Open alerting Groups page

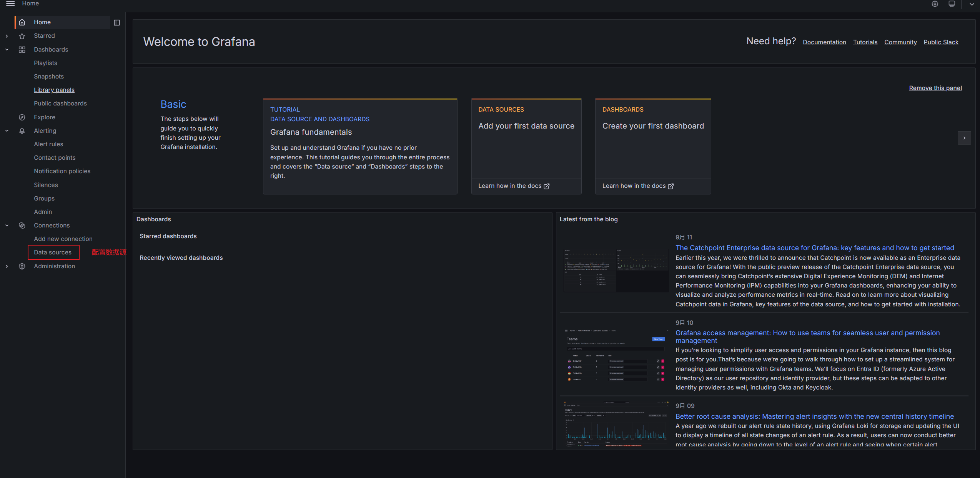click(x=44, y=199)
